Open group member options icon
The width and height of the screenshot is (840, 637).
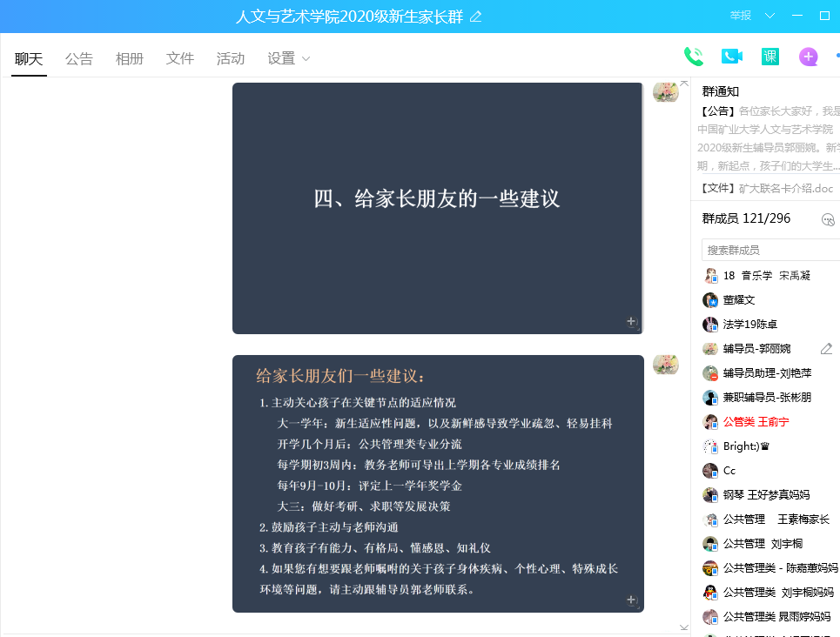828,219
